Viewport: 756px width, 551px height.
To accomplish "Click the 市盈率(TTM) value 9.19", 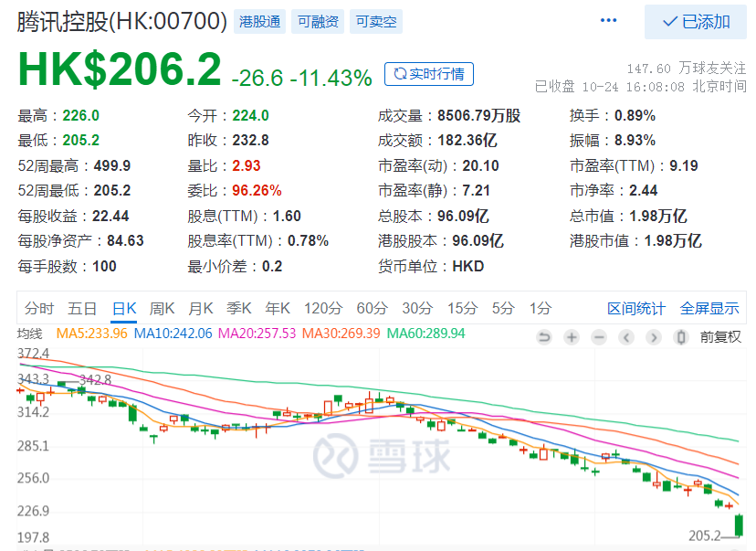I will 684,166.
